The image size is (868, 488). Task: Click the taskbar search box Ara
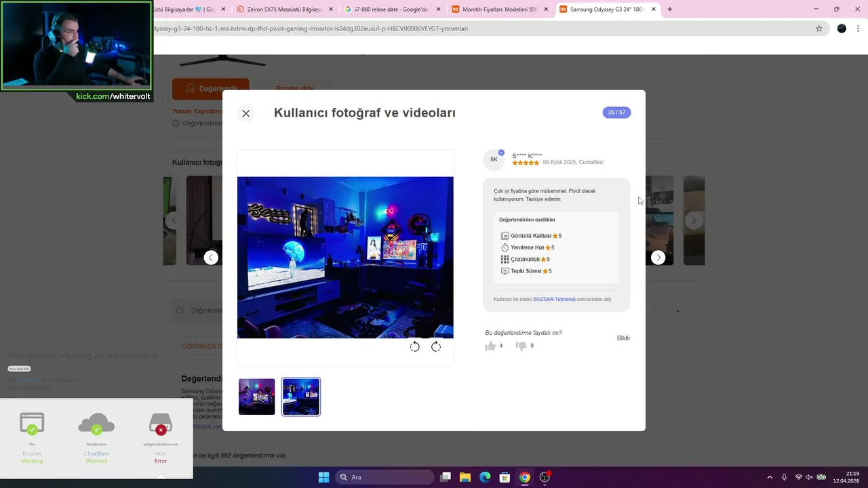coord(385,477)
